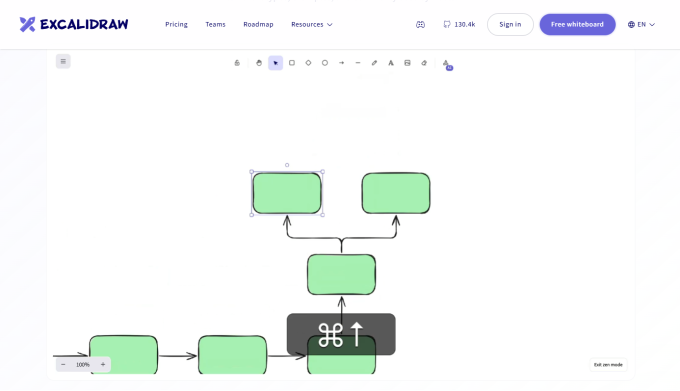Open the EN language dropdown

coord(641,24)
